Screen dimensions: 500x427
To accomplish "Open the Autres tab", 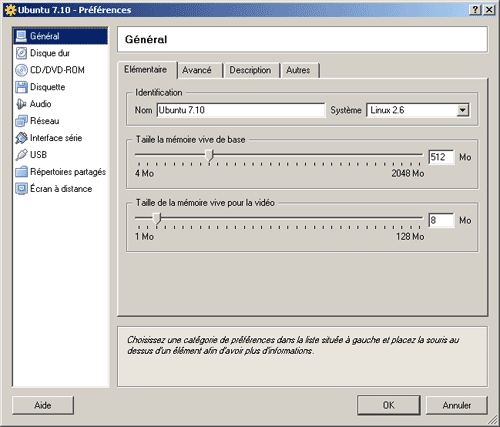I will point(300,70).
